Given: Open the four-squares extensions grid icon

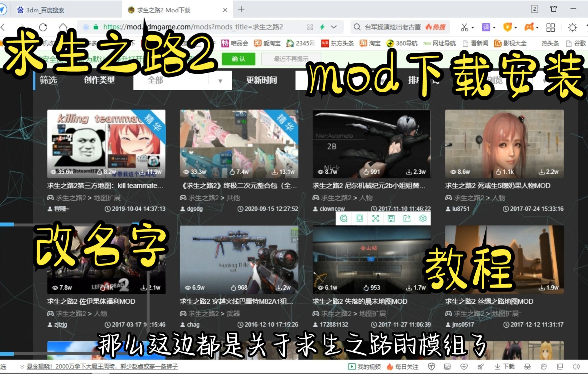Looking at the screenshot, I should click(x=550, y=27).
